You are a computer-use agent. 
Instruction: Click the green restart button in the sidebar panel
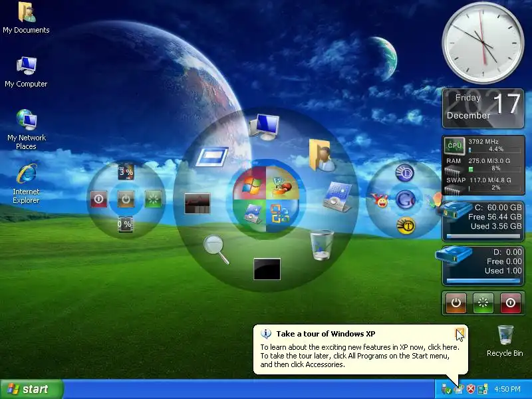coord(483,303)
